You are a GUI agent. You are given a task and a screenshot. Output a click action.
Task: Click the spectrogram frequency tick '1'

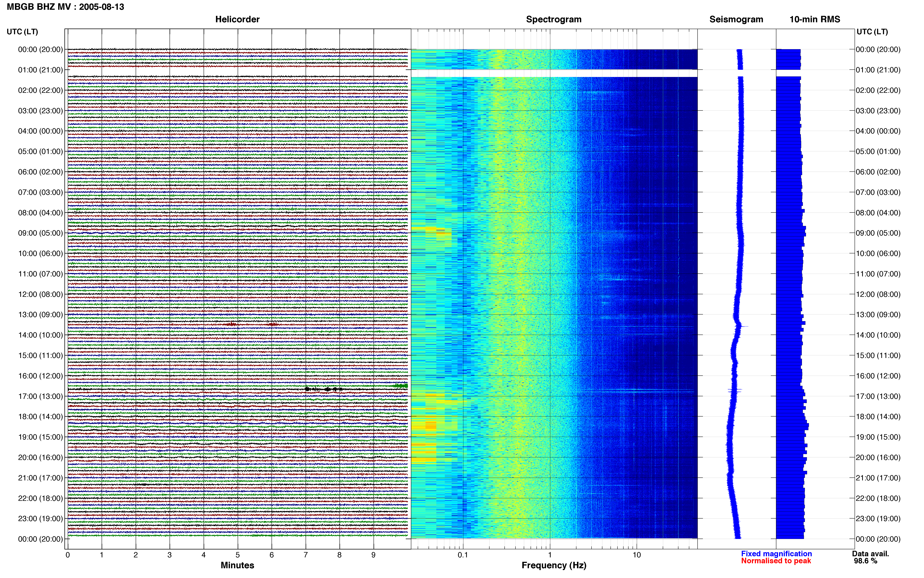(x=550, y=555)
